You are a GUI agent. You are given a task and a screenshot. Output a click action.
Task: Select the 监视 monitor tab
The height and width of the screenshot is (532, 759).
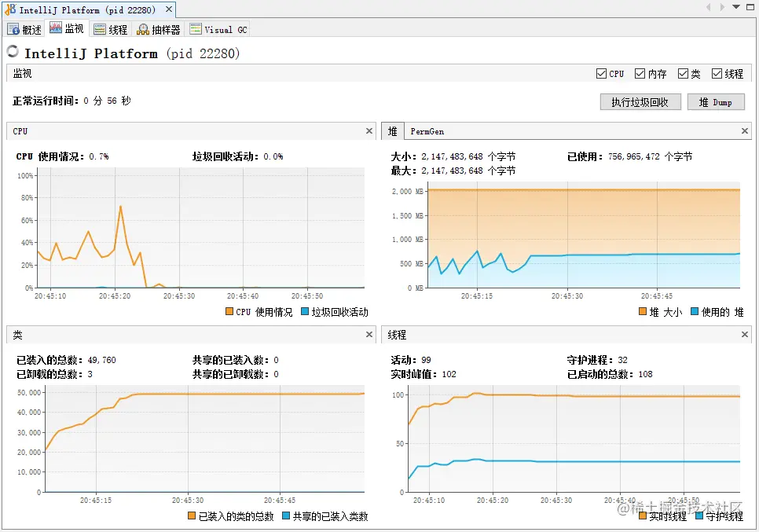click(67, 28)
